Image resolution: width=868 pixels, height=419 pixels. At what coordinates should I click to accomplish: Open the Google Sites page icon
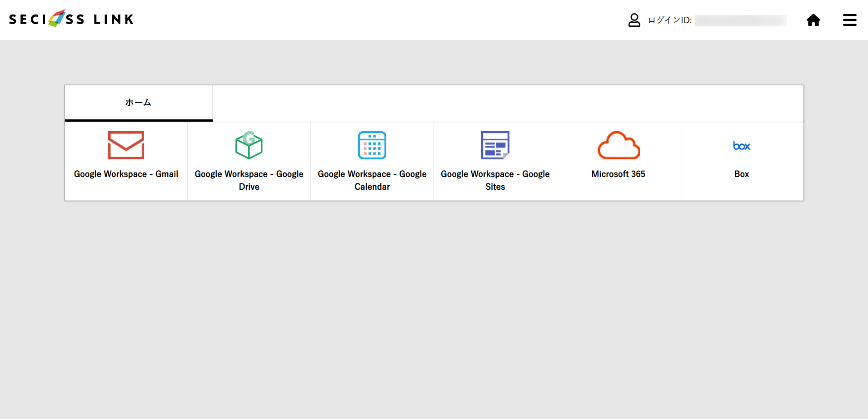[x=495, y=145]
